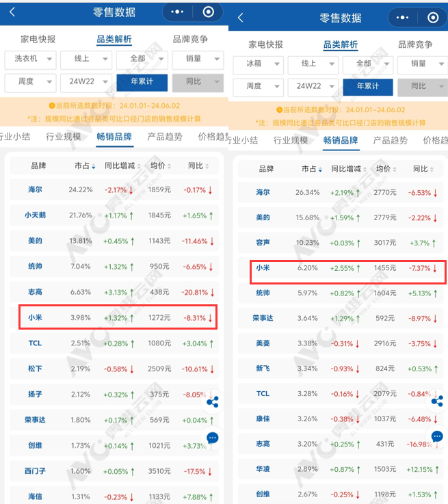
Task: Open the three-dot menu in the washing machine panel
Action: (177, 12)
